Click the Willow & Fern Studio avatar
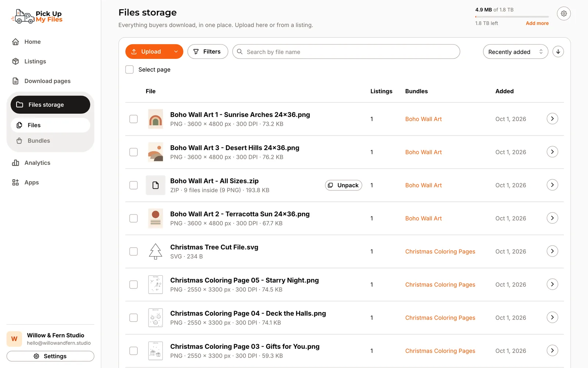The width and height of the screenshot is (588, 368). 14,339
